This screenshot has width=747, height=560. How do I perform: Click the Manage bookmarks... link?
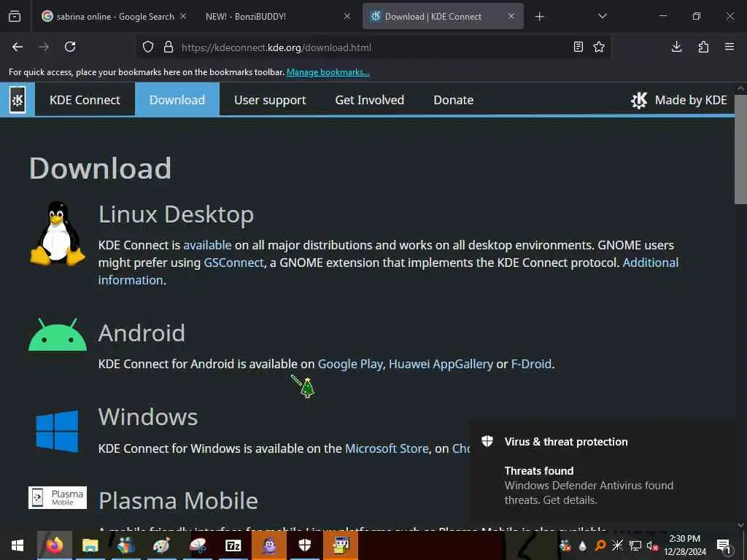point(328,72)
